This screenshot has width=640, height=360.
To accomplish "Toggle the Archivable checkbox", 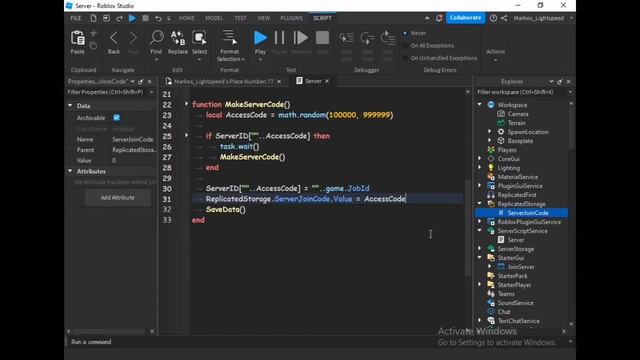I will (x=116, y=118).
